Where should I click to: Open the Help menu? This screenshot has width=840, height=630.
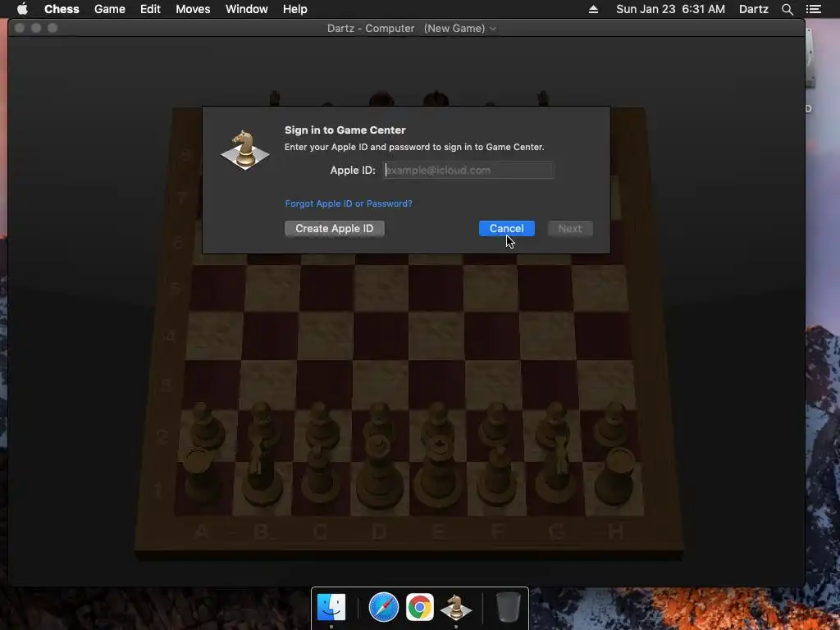(x=294, y=9)
